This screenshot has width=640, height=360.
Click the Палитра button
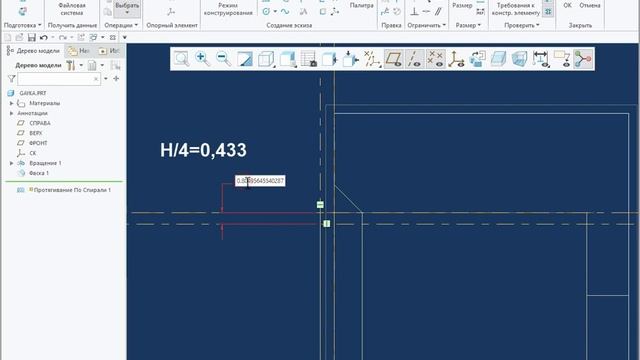coord(361,5)
